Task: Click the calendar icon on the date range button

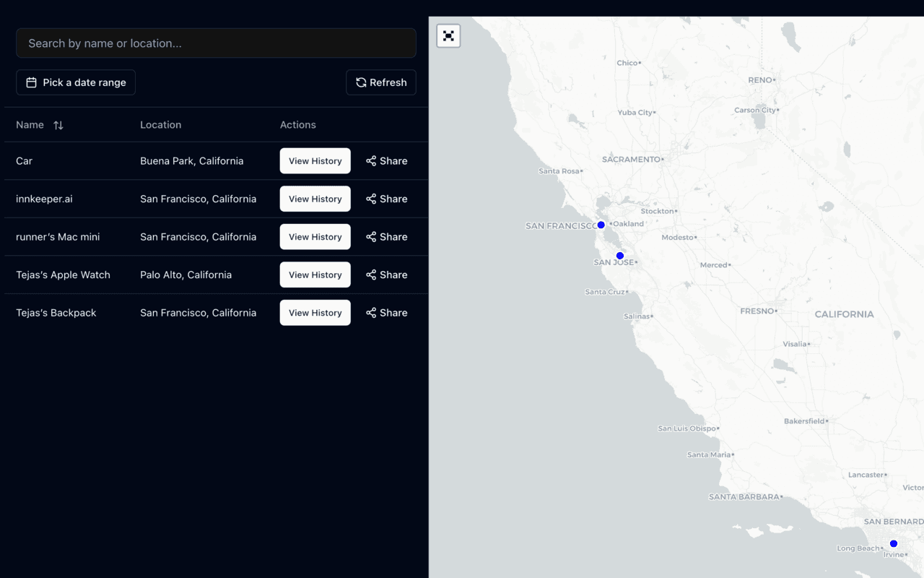Action: pyautogui.click(x=30, y=82)
